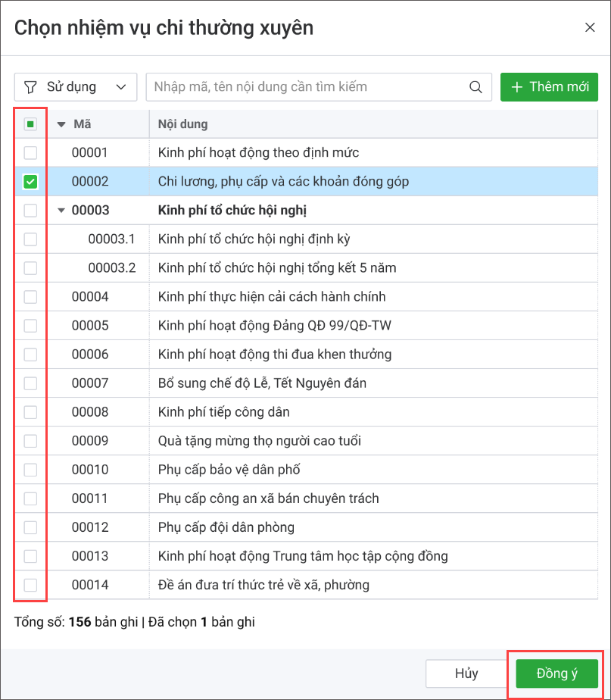
Task: Check the box for row 00014
Action: click(x=30, y=585)
